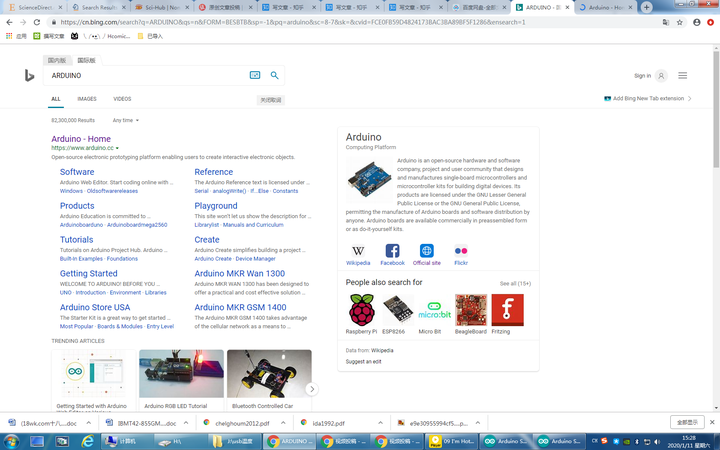Advance trending articles carousel arrow
This screenshot has height=450, width=720.
point(312,389)
